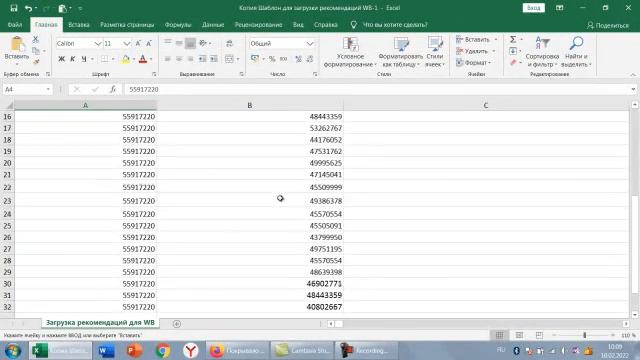
Task: Switch to the Formulas (Формулы) tab
Action: click(x=178, y=25)
